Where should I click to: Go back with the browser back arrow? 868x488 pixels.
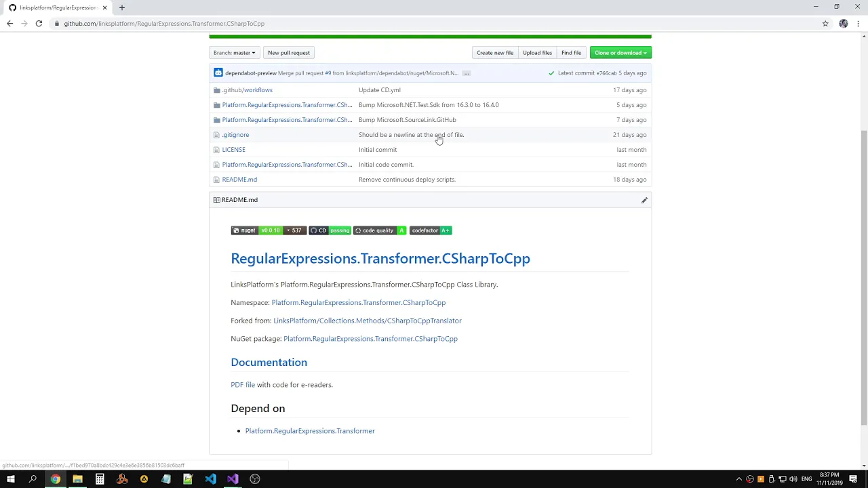pyautogui.click(x=9, y=24)
